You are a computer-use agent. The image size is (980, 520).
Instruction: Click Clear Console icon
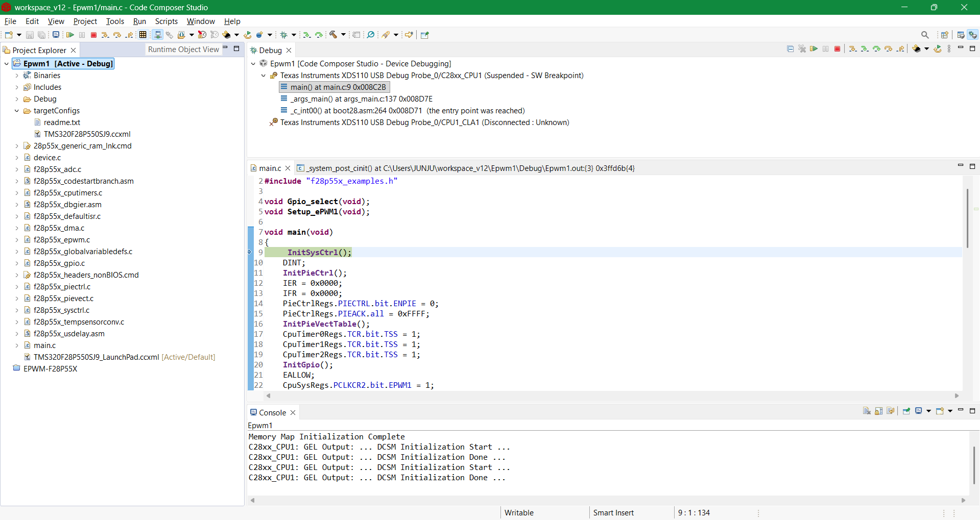click(867, 411)
